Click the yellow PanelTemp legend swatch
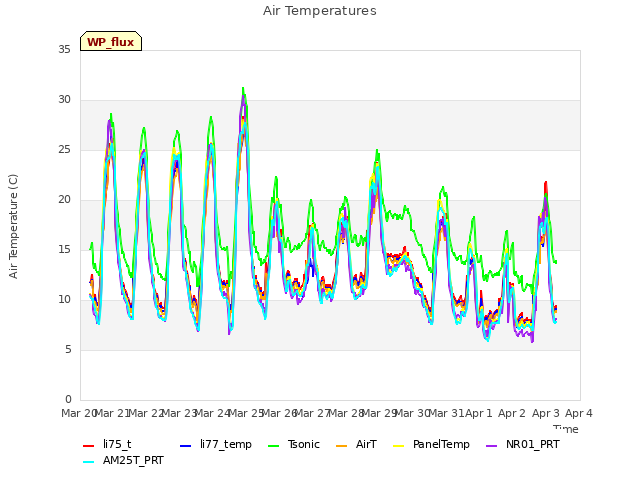 (x=398, y=446)
